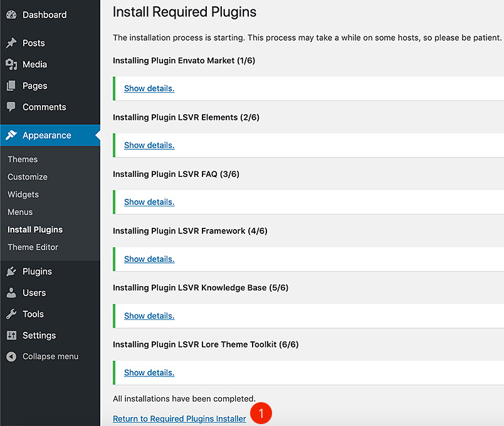Show details for LSVR Framework plugin

click(x=149, y=259)
